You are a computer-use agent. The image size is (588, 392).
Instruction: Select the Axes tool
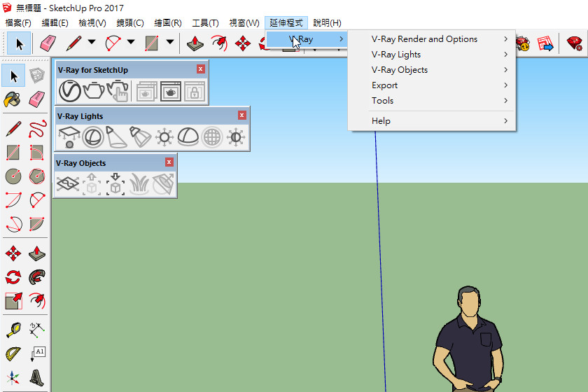[13, 378]
